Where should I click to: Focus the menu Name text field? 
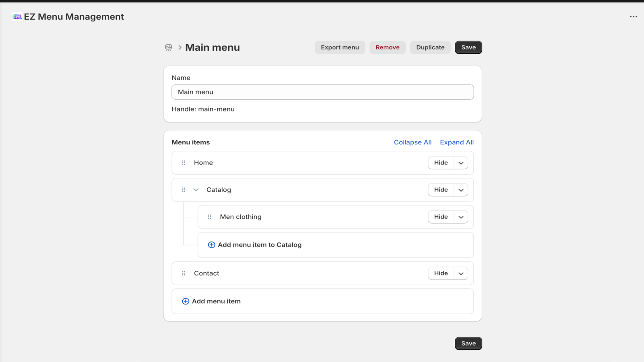pos(322,92)
